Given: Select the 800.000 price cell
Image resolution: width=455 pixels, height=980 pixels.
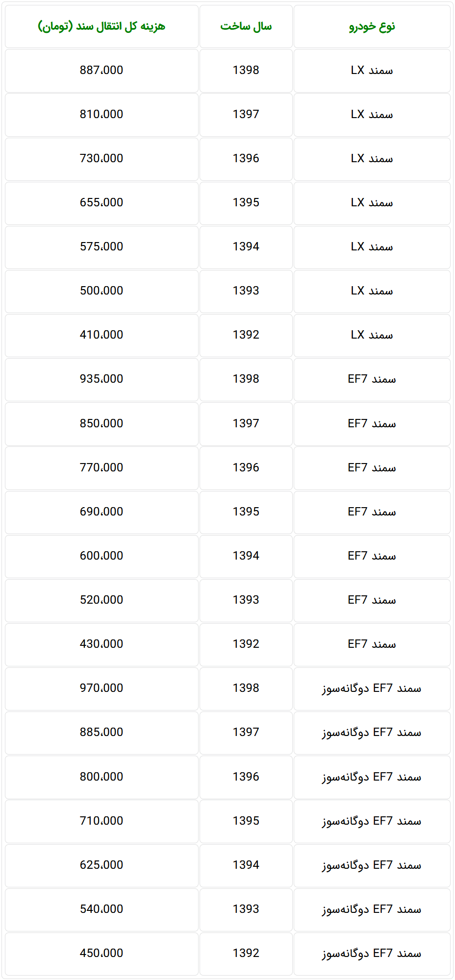Looking at the screenshot, I should tap(101, 777).
